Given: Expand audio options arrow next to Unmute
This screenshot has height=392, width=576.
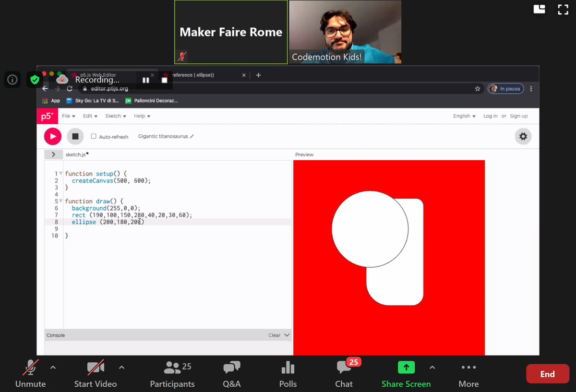Looking at the screenshot, I should [53, 368].
